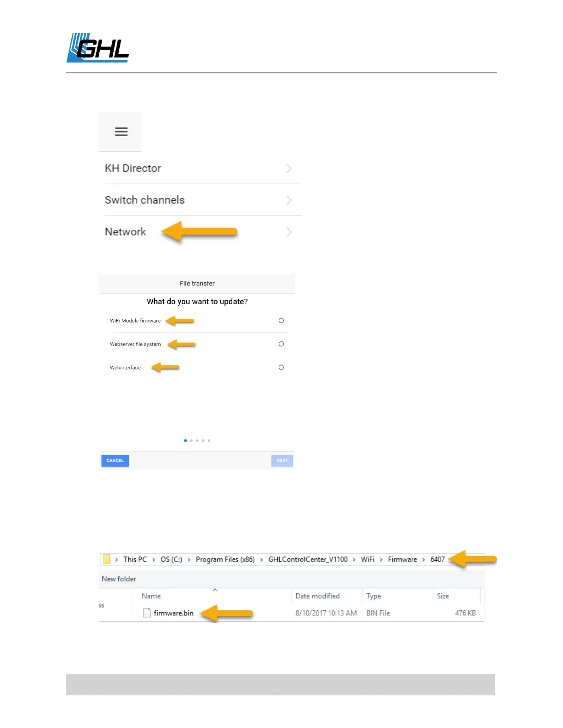563x728 pixels.
Task: Open the hamburger menu icon
Action: point(121,131)
